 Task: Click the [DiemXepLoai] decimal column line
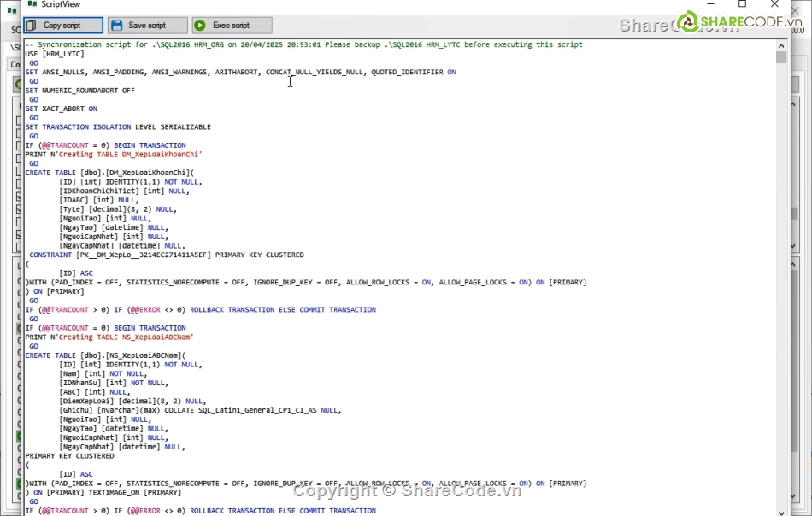click(x=132, y=402)
